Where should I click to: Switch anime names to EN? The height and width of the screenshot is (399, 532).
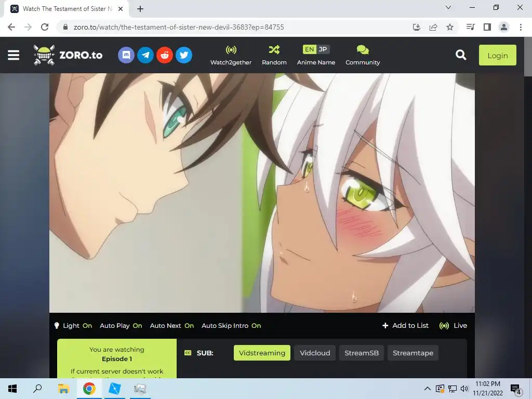click(309, 49)
